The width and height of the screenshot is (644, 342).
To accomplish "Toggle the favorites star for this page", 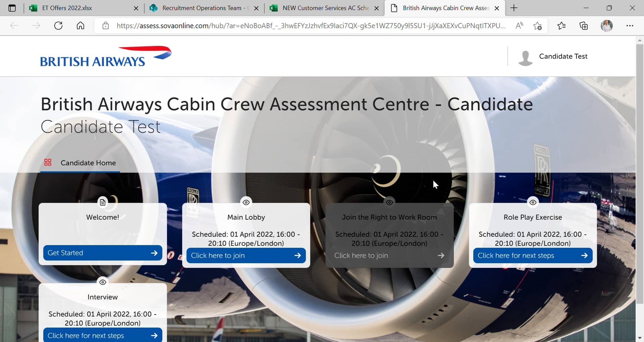I will [x=538, y=25].
